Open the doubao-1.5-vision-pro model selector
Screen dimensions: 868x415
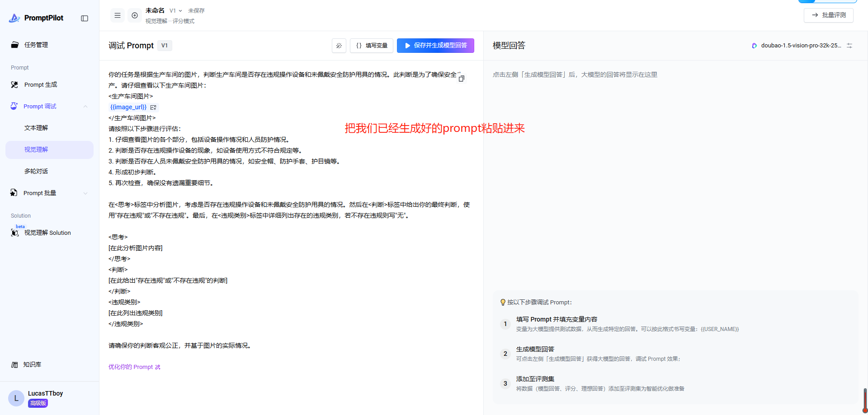click(797, 46)
